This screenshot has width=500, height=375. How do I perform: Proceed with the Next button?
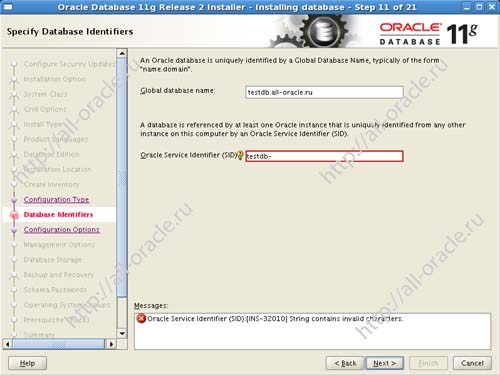(x=385, y=363)
